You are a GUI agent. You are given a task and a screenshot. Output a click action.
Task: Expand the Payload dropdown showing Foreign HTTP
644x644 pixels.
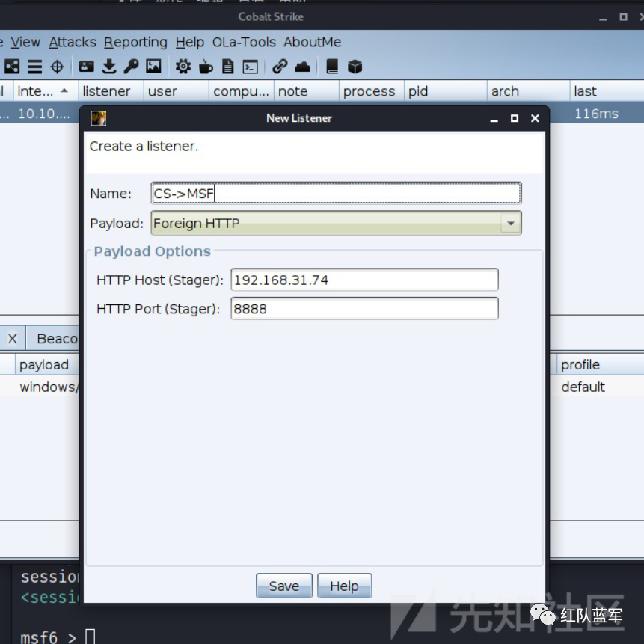click(x=336, y=223)
